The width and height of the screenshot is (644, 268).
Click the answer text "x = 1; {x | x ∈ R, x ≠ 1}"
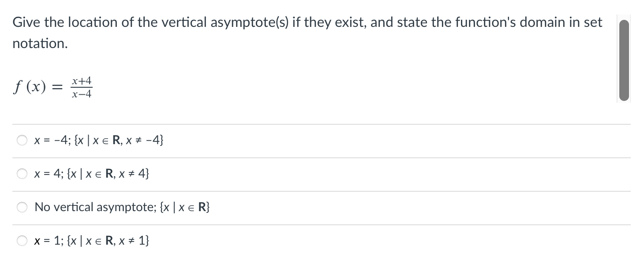point(91,240)
